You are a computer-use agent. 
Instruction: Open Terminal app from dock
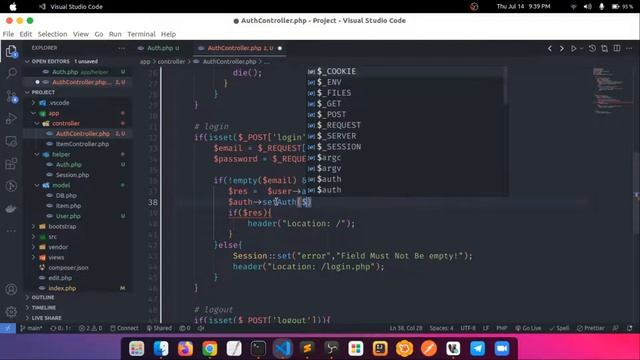[258, 349]
